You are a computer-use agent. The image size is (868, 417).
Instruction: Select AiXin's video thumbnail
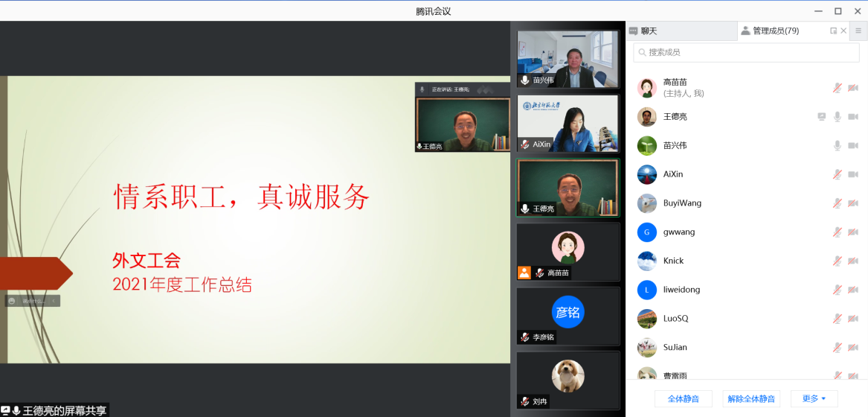point(568,123)
